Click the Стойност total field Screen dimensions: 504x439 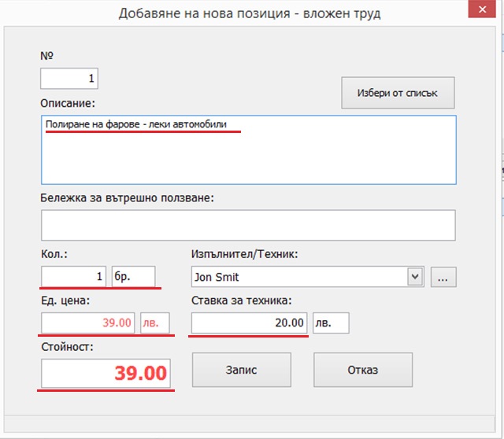[106, 373]
